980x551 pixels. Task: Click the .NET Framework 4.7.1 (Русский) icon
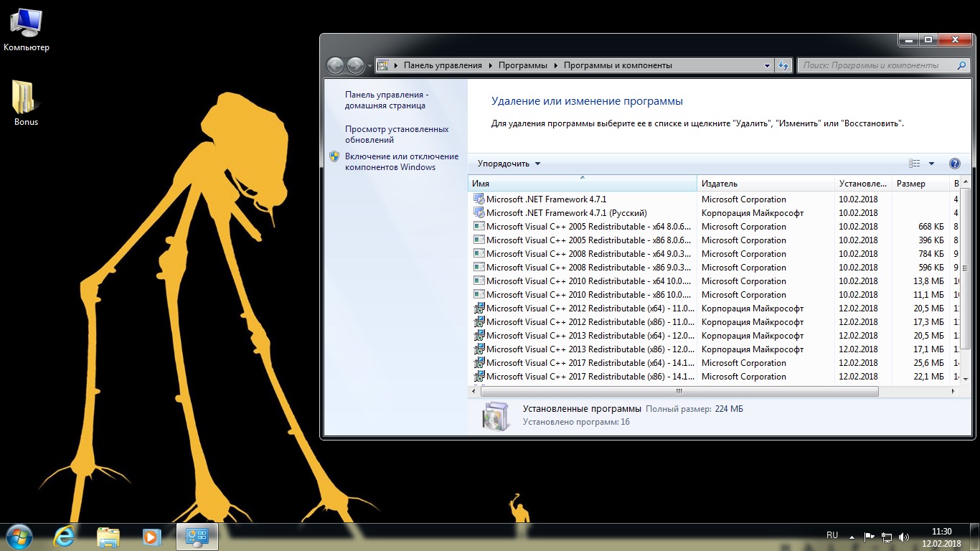(479, 213)
